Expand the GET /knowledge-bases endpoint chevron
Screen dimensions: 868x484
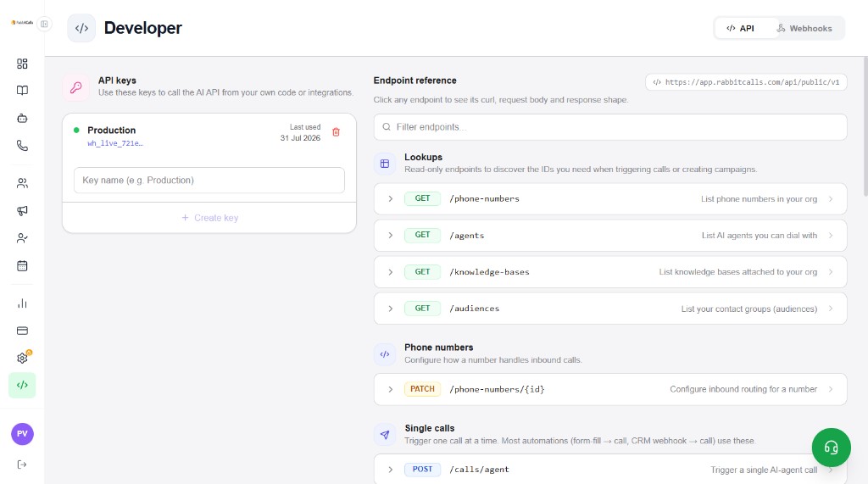tap(390, 272)
